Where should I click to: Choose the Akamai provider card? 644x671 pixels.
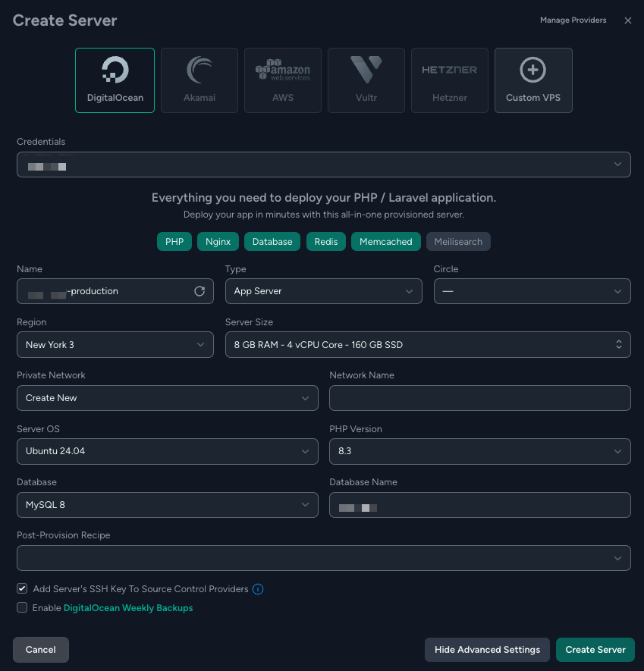point(199,80)
